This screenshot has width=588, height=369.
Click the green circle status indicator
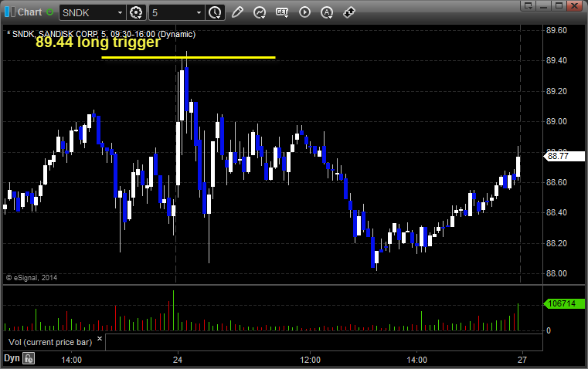tap(50, 12)
